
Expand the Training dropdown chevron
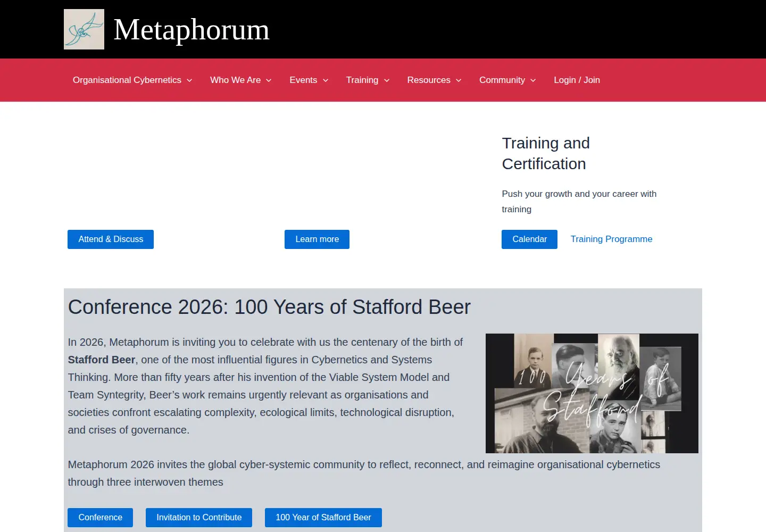[387, 80]
